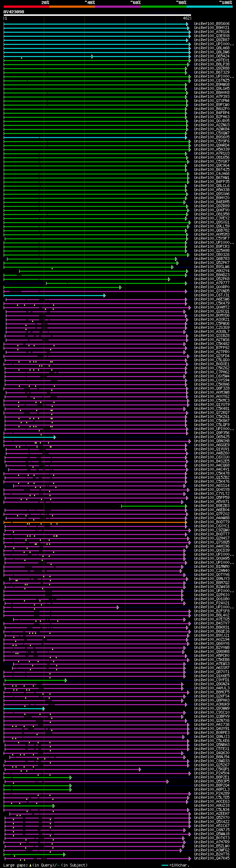Select hit label UniRef100_Q00RP0

tap(212, 287)
